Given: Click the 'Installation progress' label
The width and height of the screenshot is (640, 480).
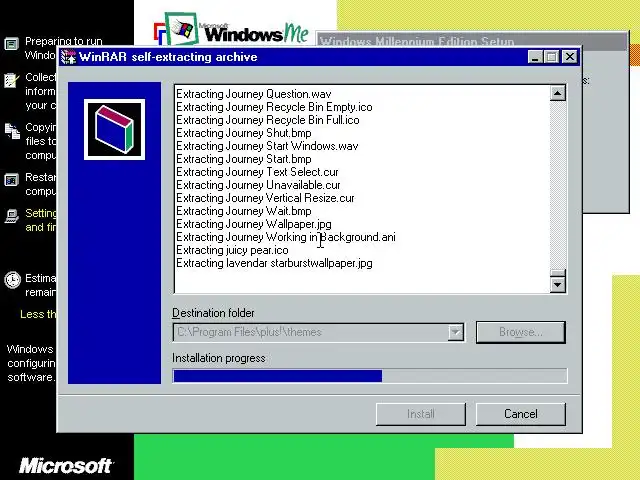Looking at the screenshot, I should 219,358.
